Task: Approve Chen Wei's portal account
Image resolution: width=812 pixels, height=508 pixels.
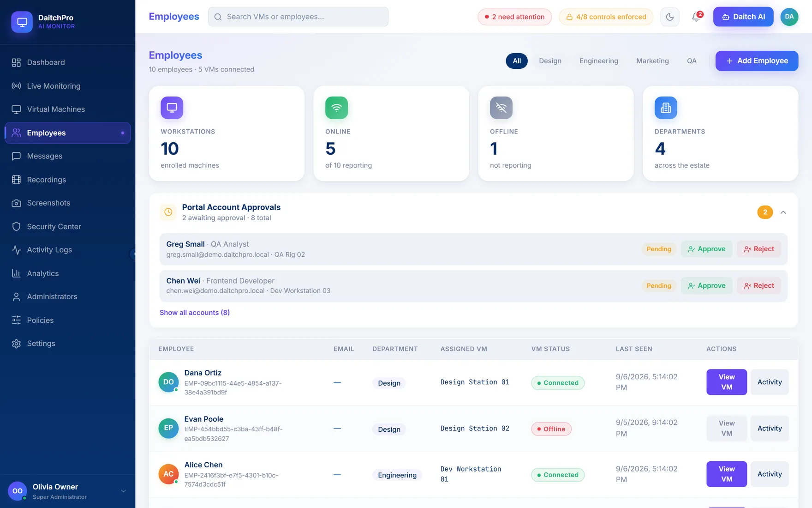Action: pos(706,286)
